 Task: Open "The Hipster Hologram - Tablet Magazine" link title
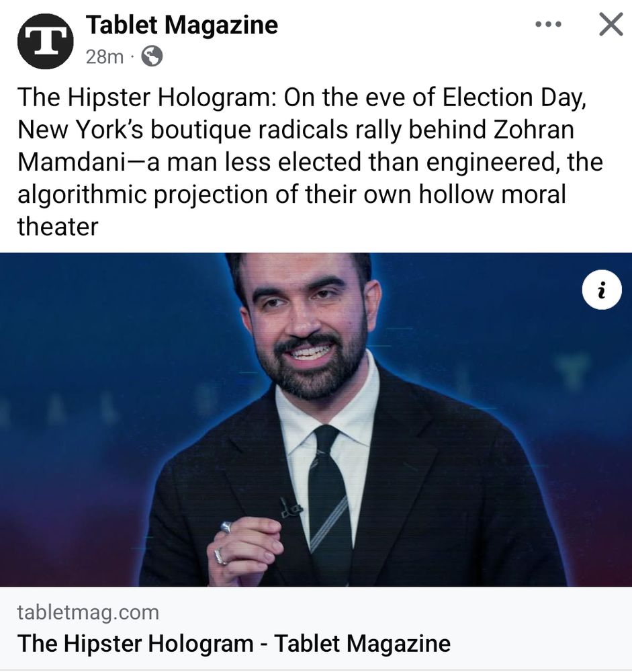click(x=234, y=643)
